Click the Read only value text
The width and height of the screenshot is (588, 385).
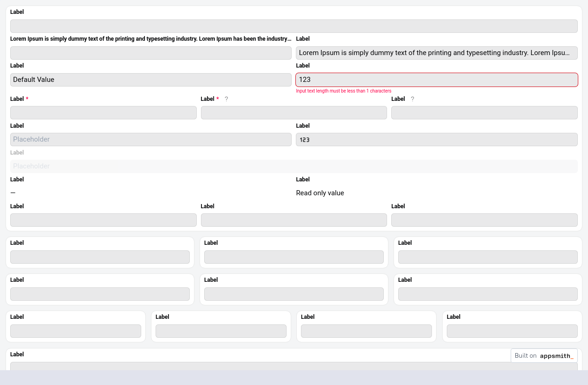click(x=320, y=193)
